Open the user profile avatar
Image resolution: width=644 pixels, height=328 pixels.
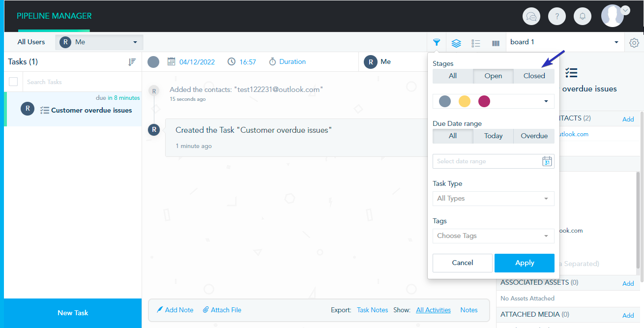tap(613, 16)
